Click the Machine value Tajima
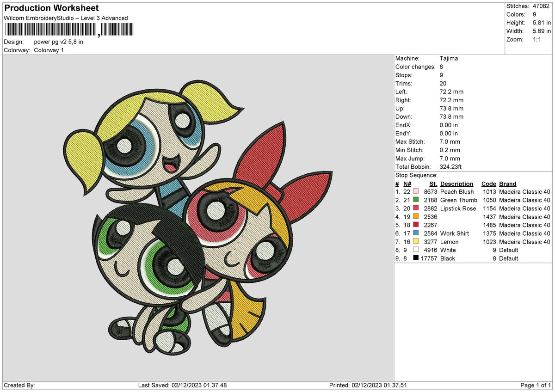Image resolution: width=555 pixels, height=392 pixels. click(x=449, y=59)
